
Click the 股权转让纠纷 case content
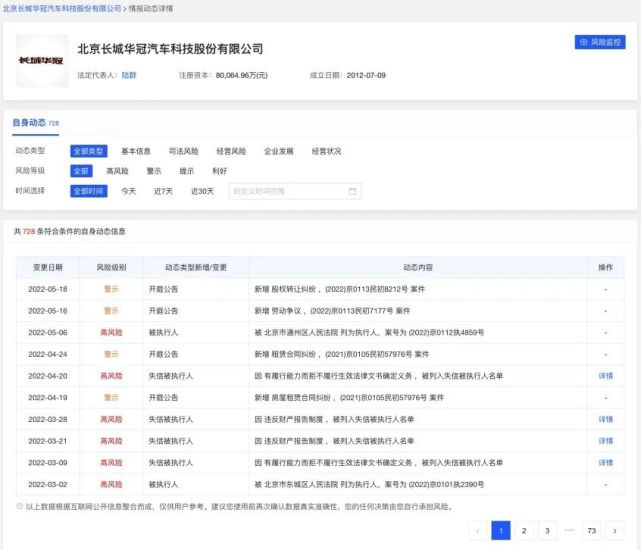(340, 289)
